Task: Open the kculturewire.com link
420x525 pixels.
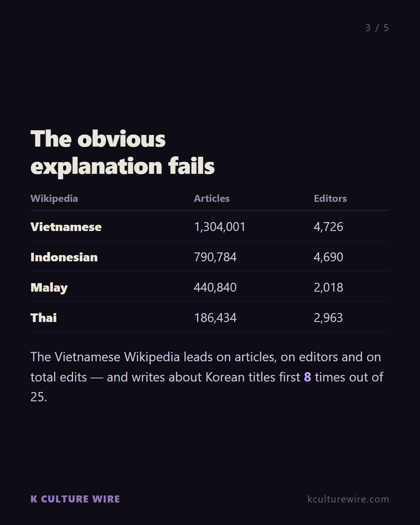Action: tap(348, 499)
